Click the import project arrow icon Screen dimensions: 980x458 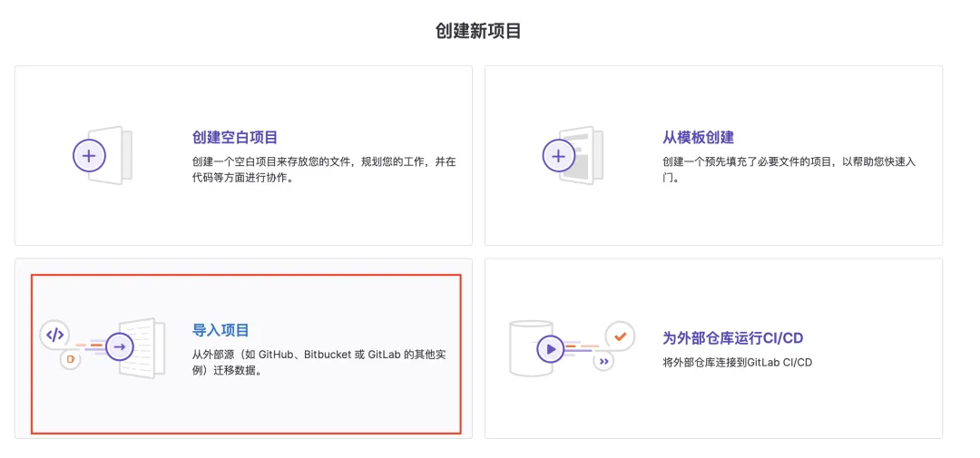[x=120, y=346]
